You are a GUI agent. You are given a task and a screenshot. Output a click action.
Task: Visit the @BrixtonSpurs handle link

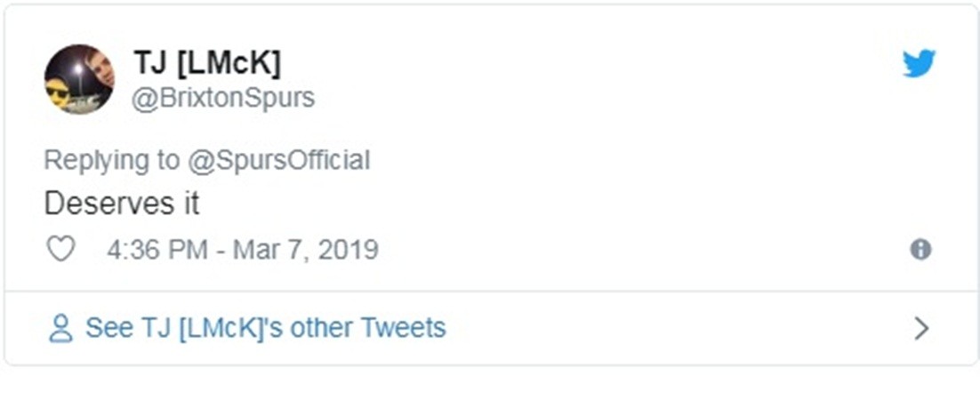(223, 97)
